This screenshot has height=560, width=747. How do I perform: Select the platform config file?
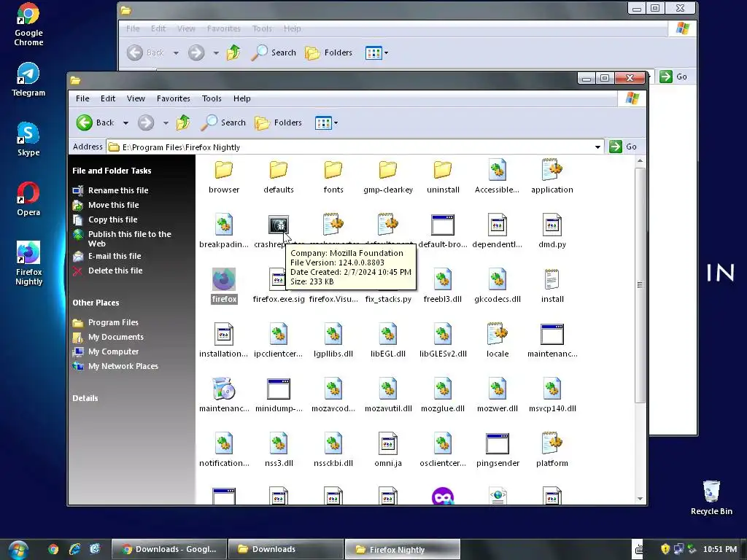551,450
